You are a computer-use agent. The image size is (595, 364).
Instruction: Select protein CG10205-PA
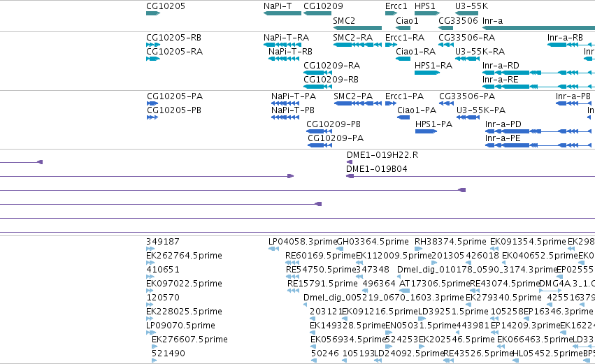(x=152, y=103)
